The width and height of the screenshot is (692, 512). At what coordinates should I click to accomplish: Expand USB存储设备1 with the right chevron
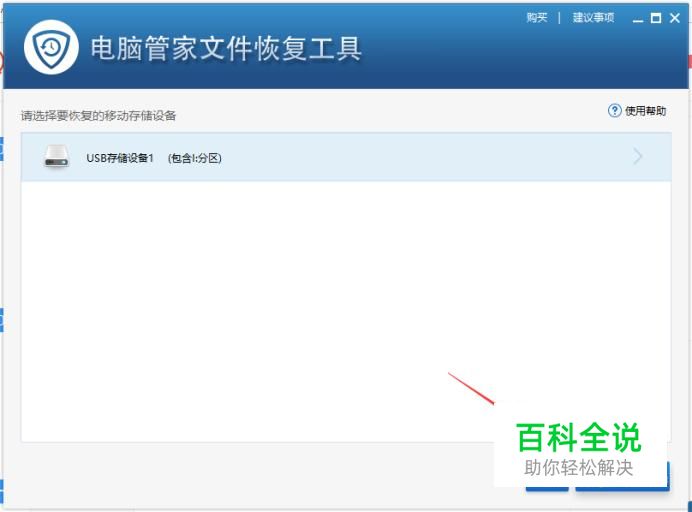[x=638, y=156]
